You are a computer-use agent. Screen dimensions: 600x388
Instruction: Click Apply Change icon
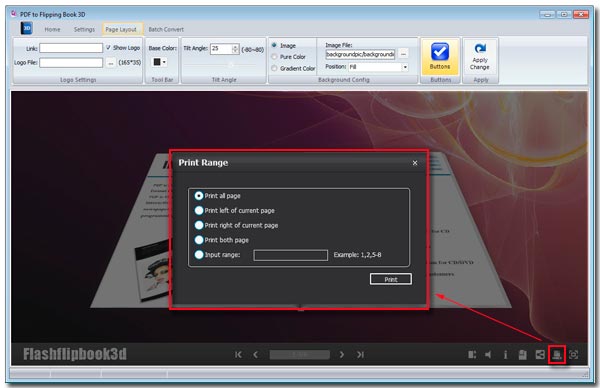coord(480,56)
